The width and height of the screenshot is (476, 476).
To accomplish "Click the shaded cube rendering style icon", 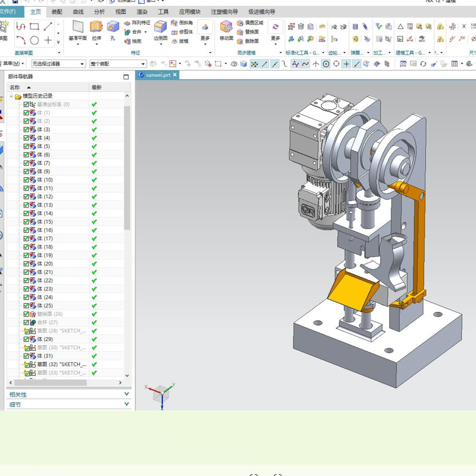I will [x=243, y=64].
